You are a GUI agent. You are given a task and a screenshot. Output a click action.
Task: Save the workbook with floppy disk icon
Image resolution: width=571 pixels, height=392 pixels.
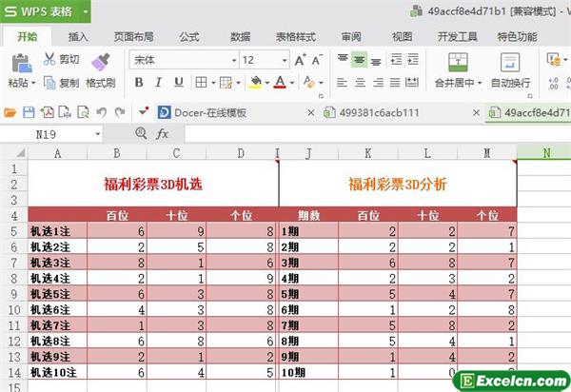click(x=29, y=112)
